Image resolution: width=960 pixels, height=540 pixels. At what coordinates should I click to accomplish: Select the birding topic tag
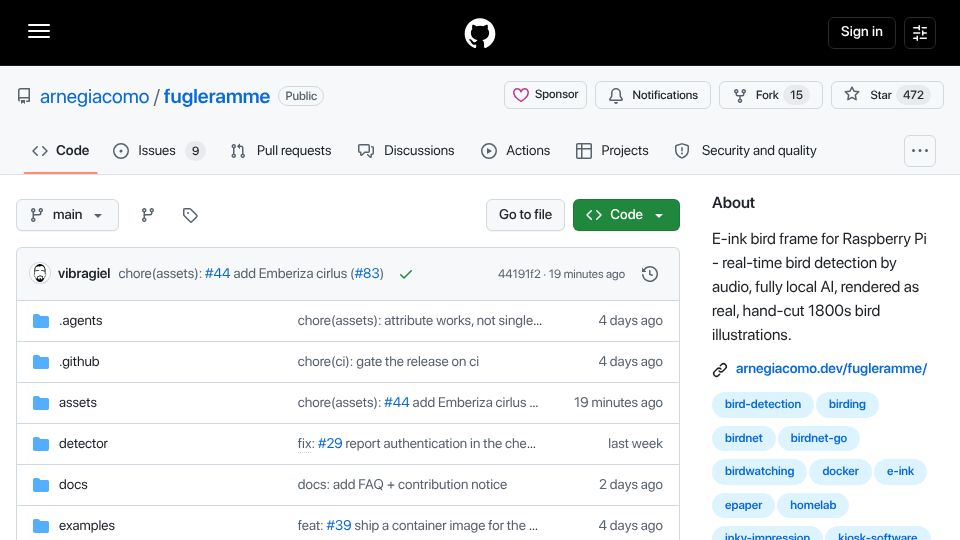(x=847, y=404)
